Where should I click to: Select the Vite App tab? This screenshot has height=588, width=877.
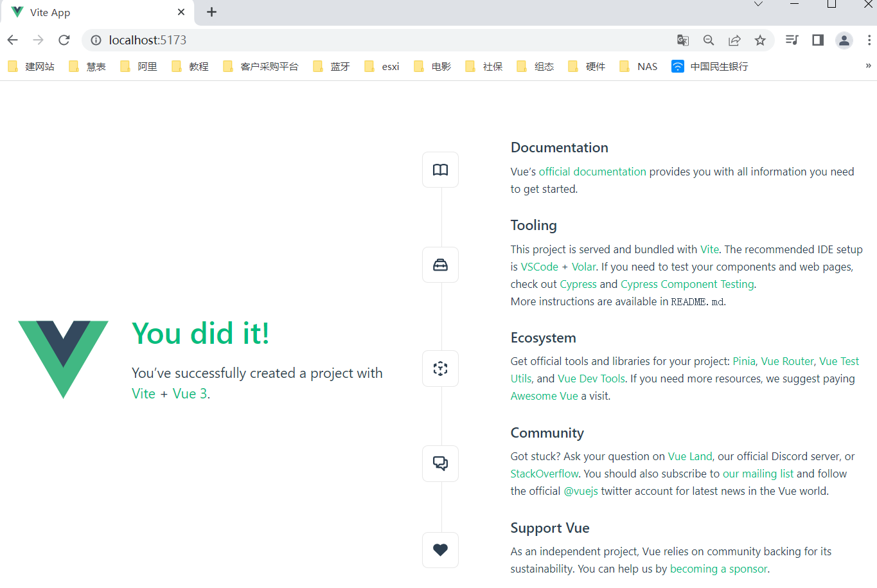(98, 12)
